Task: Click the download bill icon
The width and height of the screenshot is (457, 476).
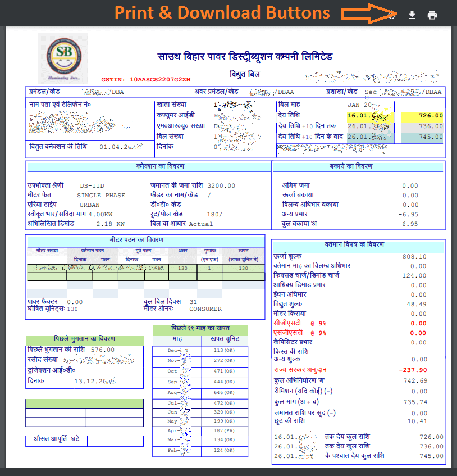Action: 412,15
